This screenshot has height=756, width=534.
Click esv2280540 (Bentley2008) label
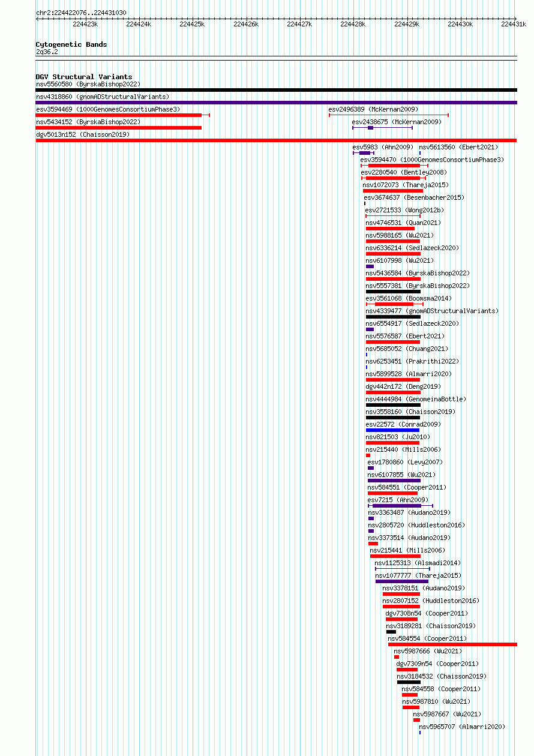tap(404, 172)
